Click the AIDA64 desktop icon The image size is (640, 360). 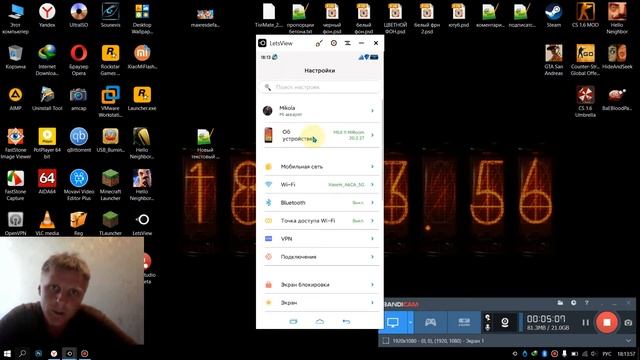coord(47,182)
